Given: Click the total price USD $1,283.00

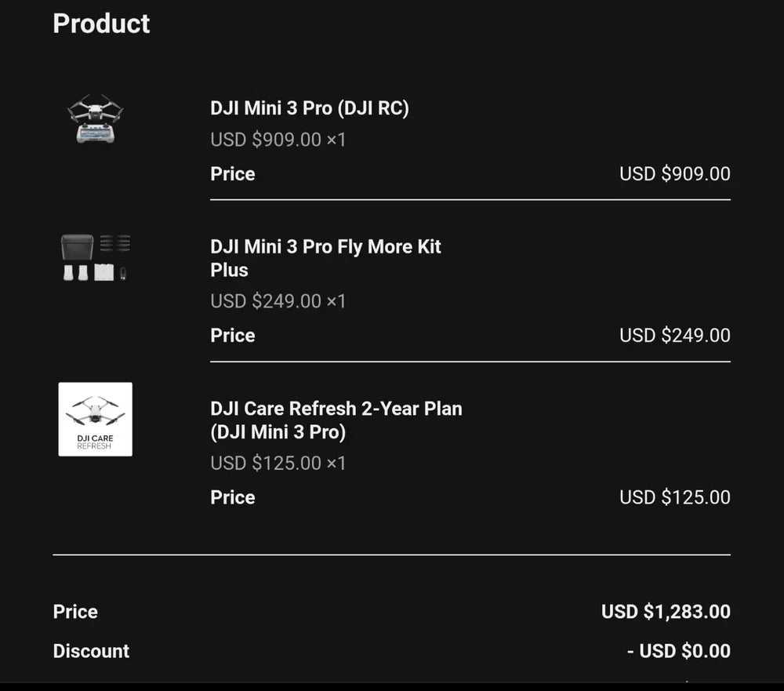Looking at the screenshot, I should pos(665,612).
